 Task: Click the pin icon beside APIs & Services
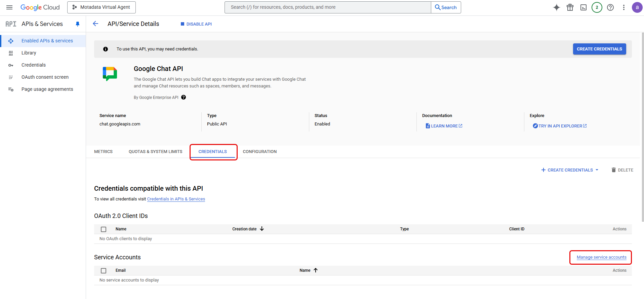(78, 24)
